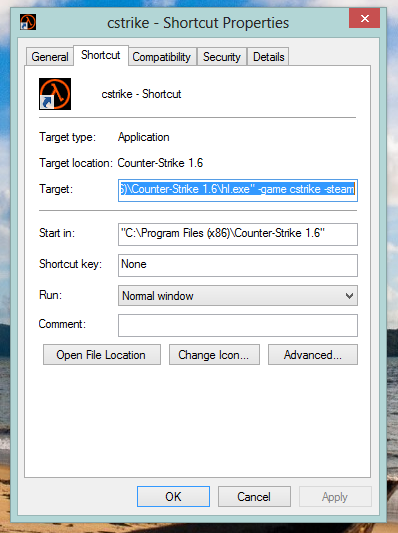
Task: Click the 'Target type:' label
Action: [67, 137]
